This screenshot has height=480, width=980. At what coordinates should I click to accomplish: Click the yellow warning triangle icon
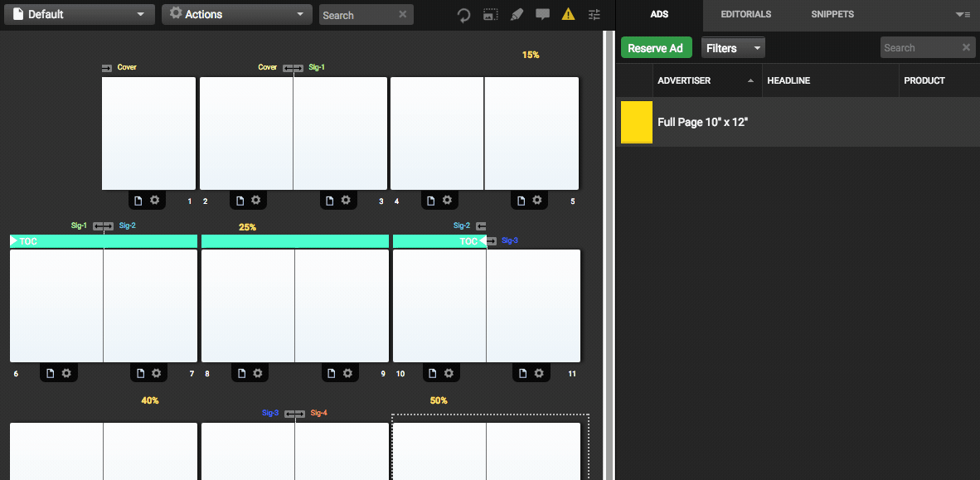pyautogui.click(x=568, y=15)
